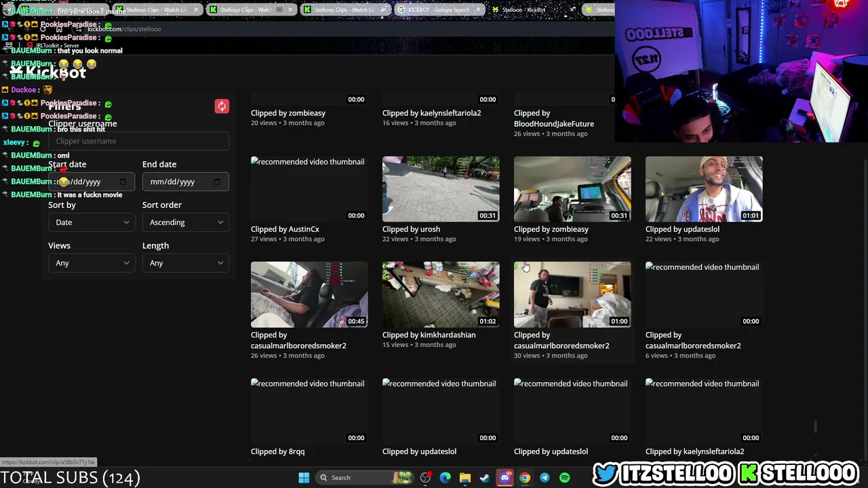Open the 01:01 clip thumbnail by updateslol
This screenshot has width=868, height=488.
[704, 189]
